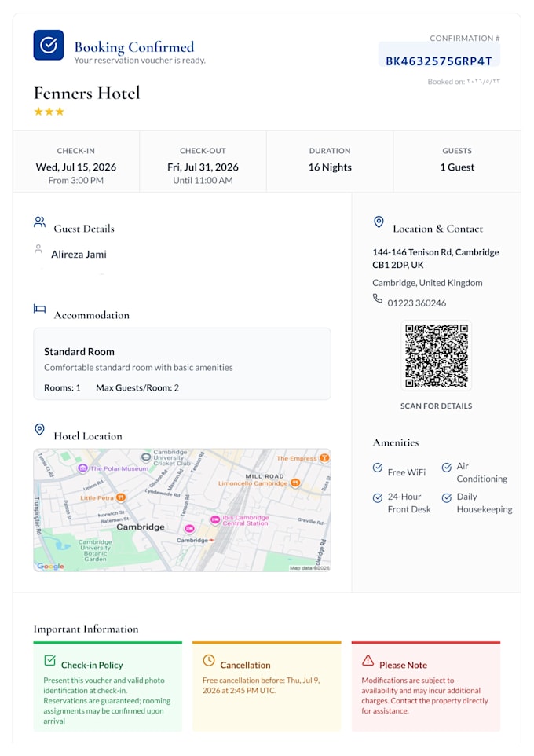Click the pin icon beside Location & Contact

[x=379, y=222]
